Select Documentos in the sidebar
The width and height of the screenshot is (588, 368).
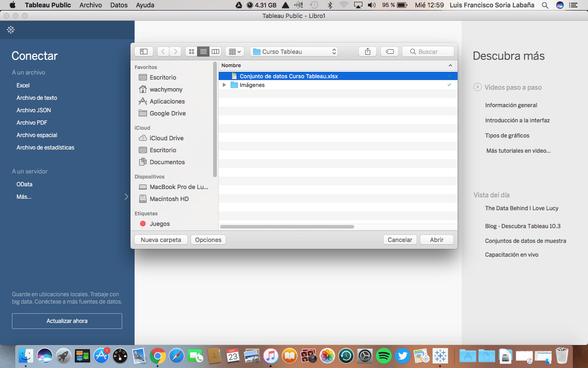[167, 162]
